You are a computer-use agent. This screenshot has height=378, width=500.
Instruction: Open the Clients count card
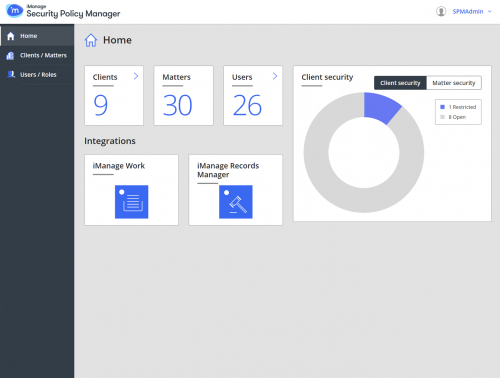[x=114, y=95]
